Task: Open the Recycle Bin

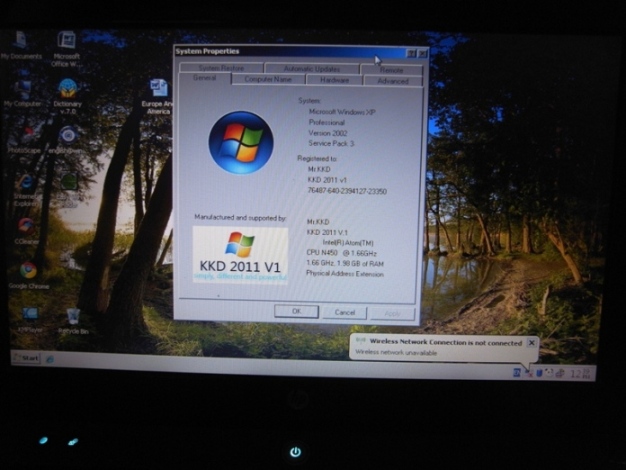Action: pyautogui.click(x=72, y=317)
